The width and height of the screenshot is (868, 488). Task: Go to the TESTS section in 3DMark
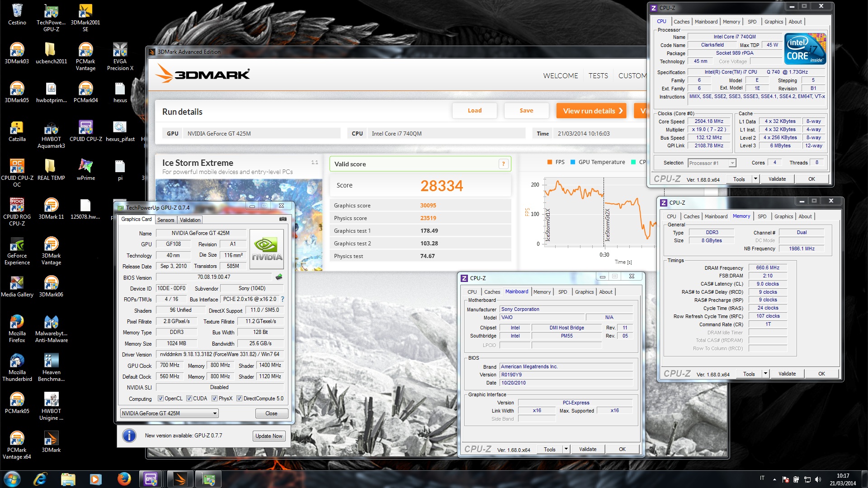tap(598, 76)
